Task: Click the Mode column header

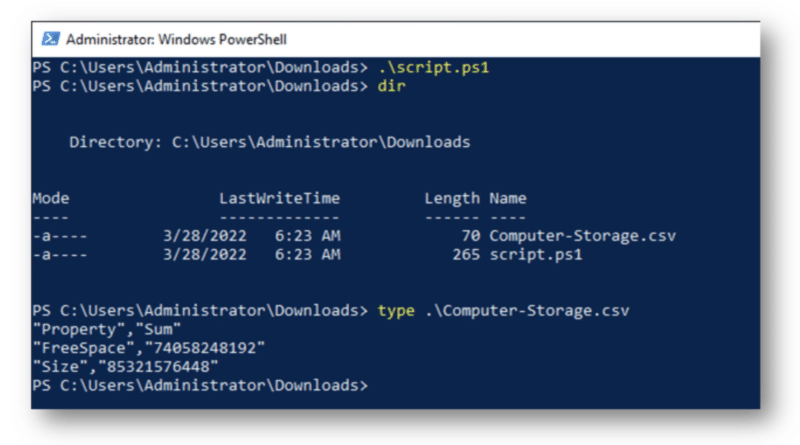Action: point(51,199)
